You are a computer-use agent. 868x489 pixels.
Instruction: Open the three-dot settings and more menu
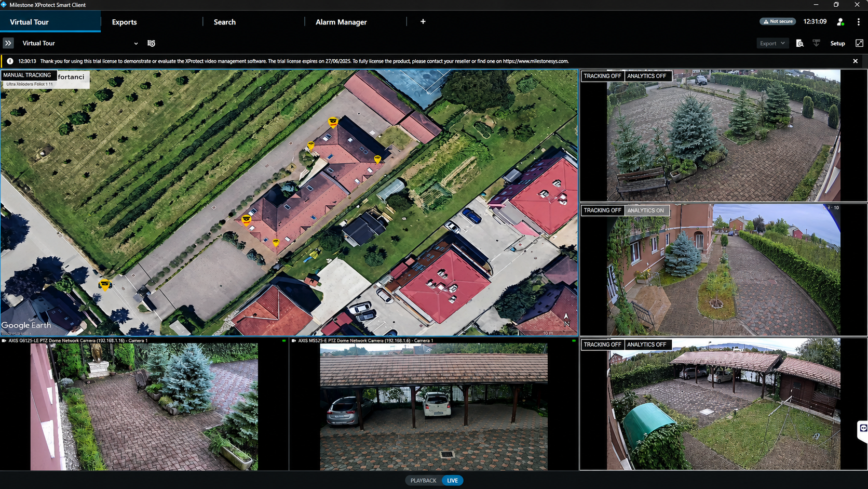point(859,22)
